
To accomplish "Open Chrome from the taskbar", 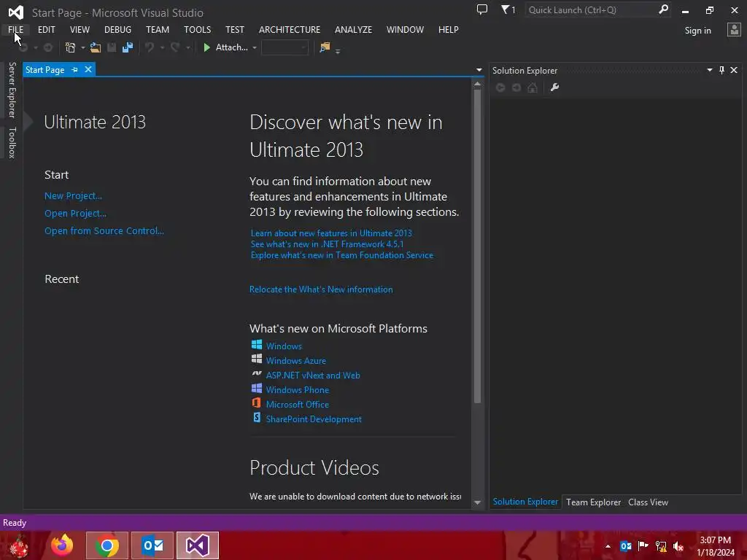I will [107, 545].
